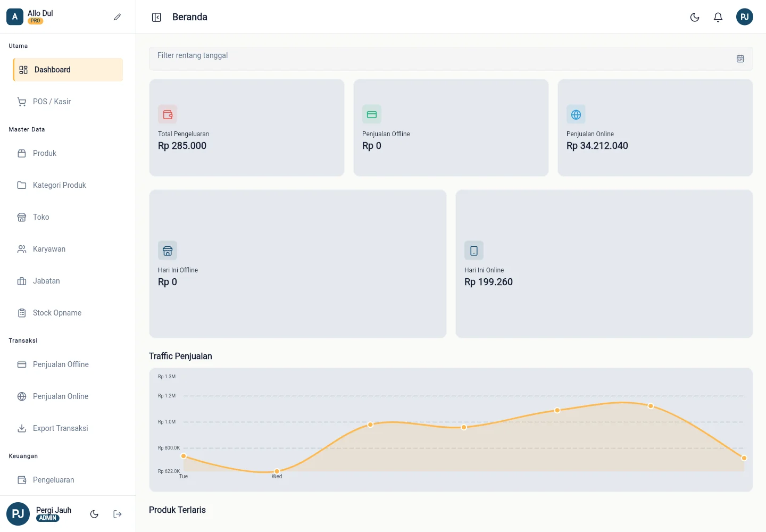Click the Produk Terlaris heading
Viewport: 766px width, 532px height.
point(177,510)
